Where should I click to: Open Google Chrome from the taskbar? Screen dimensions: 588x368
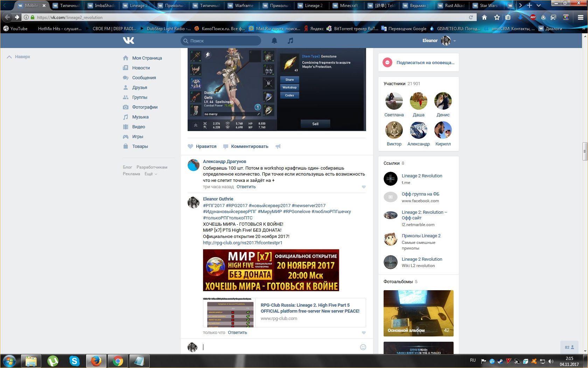pyautogui.click(x=118, y=361)
